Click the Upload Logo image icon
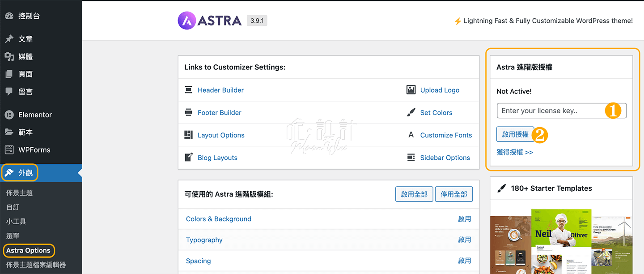 pyautogui.click(x=411, y=90)
